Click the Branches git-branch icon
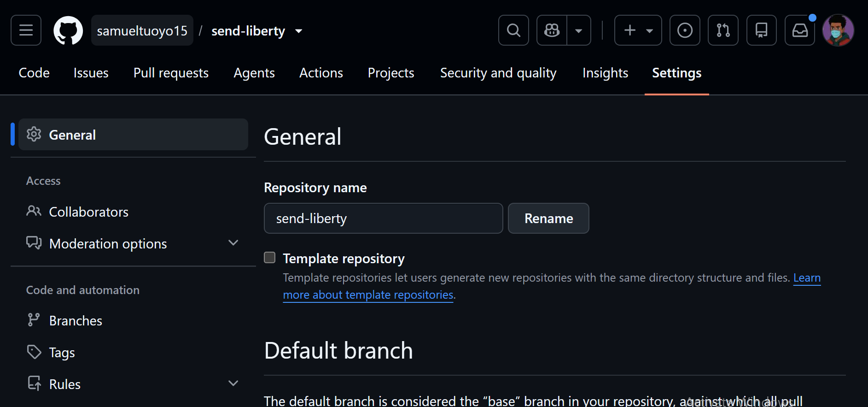The width and height of the screenshot is (868, 407). coord(34,320)
